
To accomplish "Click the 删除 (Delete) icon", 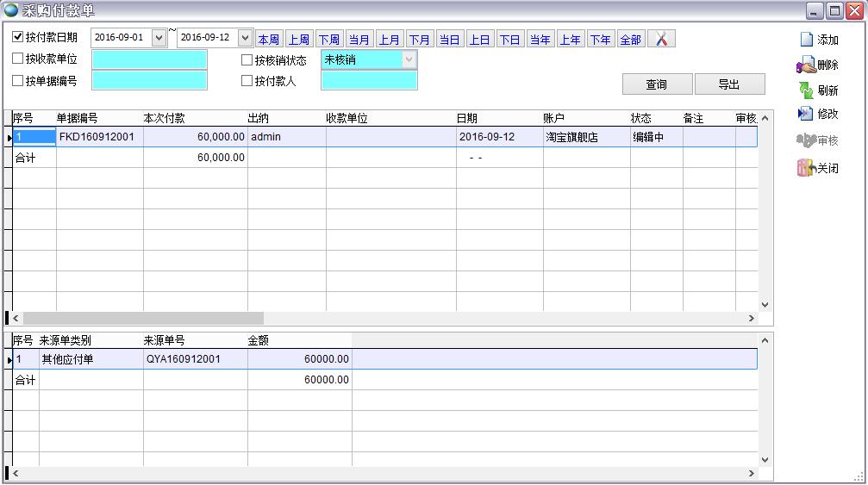I will click(x=806, y=65).
